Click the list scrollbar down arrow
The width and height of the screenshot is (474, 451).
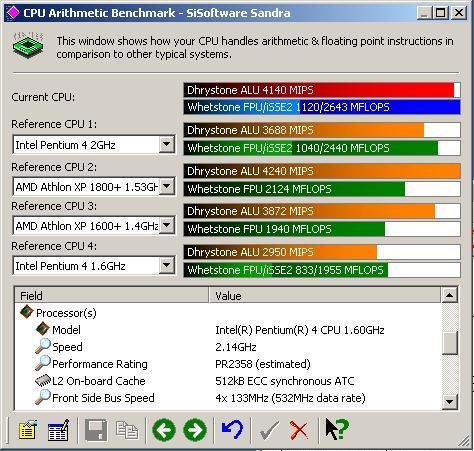(449, 402)
